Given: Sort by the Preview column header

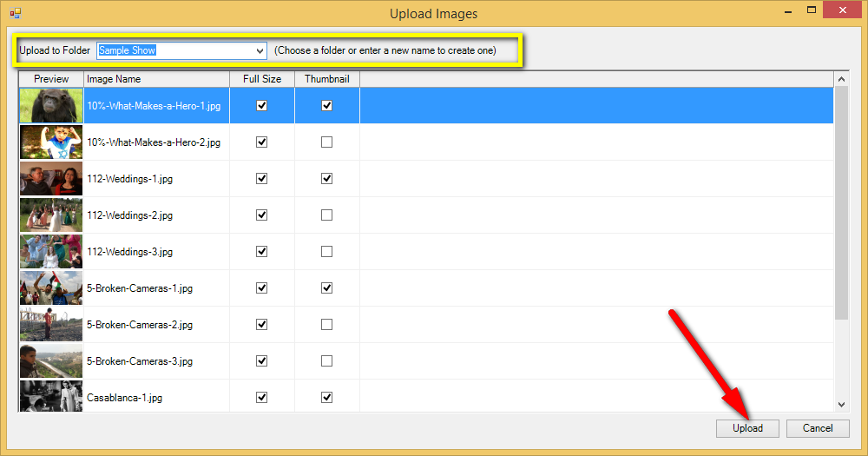Looking at the screenshot, I should pyautogui.click(x=51, y=79).
